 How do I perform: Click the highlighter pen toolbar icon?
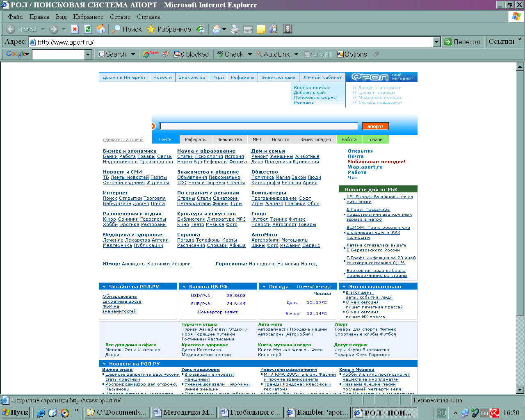pos(376,54)
